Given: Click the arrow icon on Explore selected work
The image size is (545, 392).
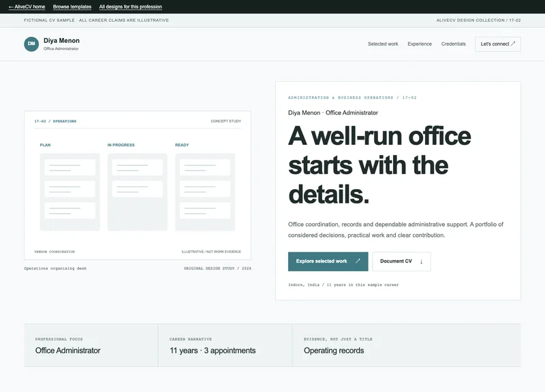Looking at the screenshot, I should (358, 261).
